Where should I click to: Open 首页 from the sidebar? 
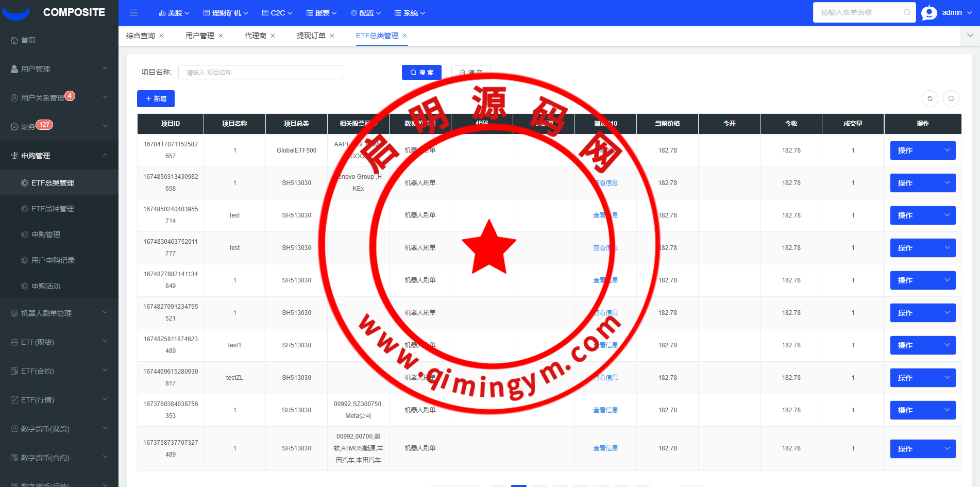point(28,40)
